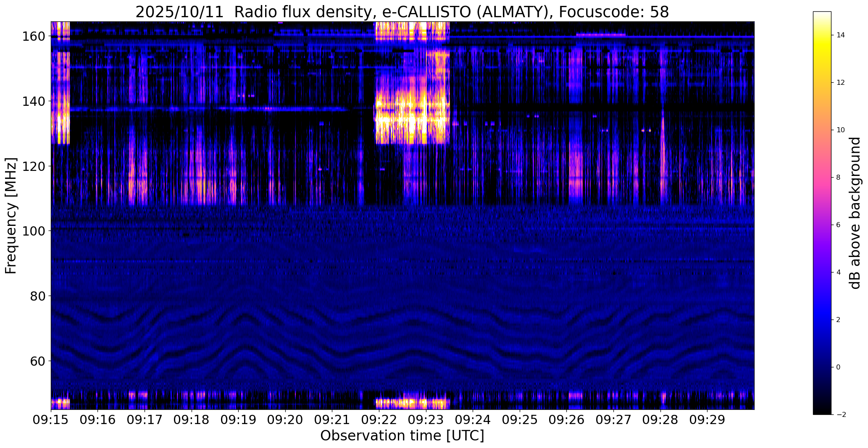Viewport: 868px width, 448px height.
Task: Click the 09:20 time tick label
Action: [285, 420]
